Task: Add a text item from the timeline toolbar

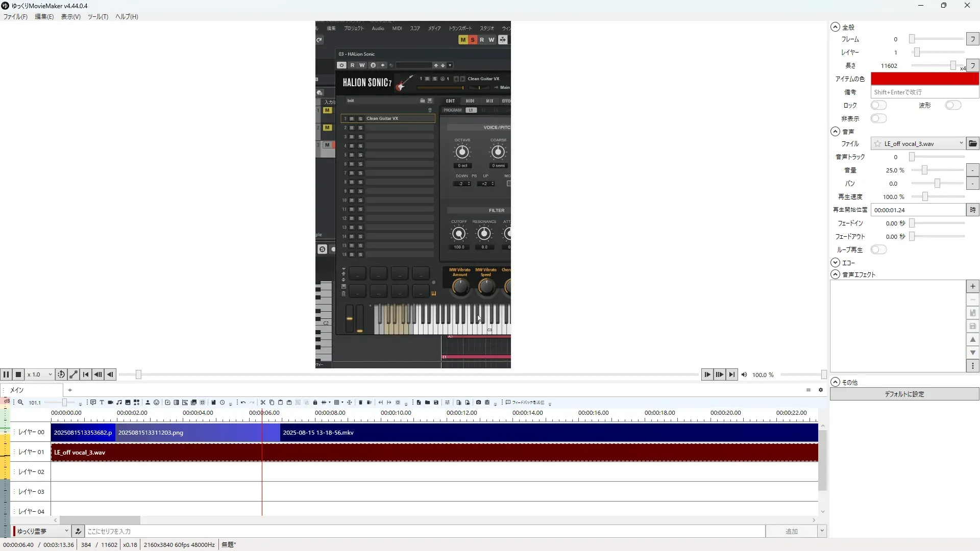Action: pos(102,403)
